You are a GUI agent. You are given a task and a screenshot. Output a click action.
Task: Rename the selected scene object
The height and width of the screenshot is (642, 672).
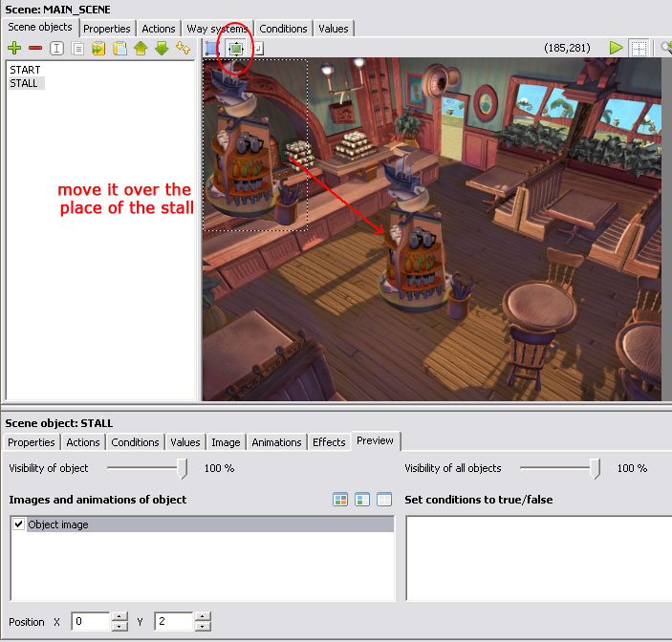pos(56,49)
